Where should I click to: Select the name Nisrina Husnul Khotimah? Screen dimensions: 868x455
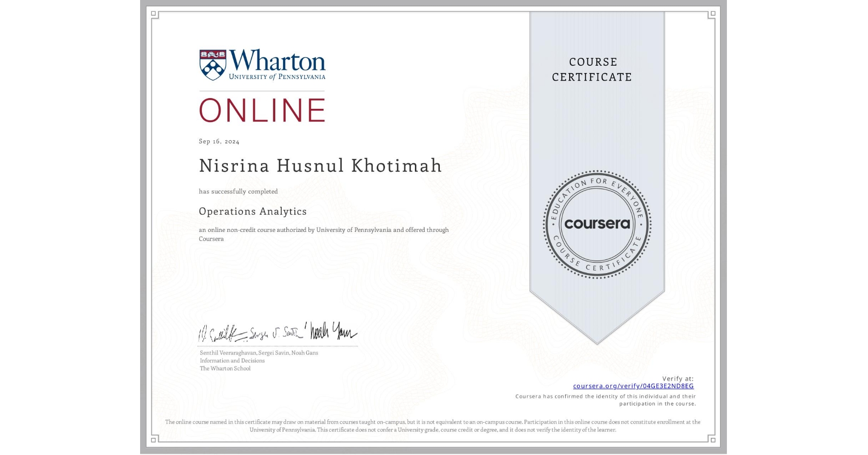pyautogui.click(x=320, y=166)
